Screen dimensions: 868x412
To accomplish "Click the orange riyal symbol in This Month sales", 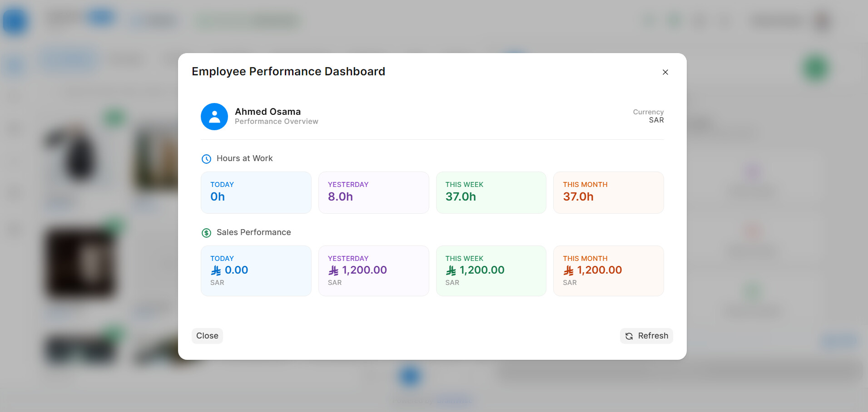I will (x=568, y=270).
